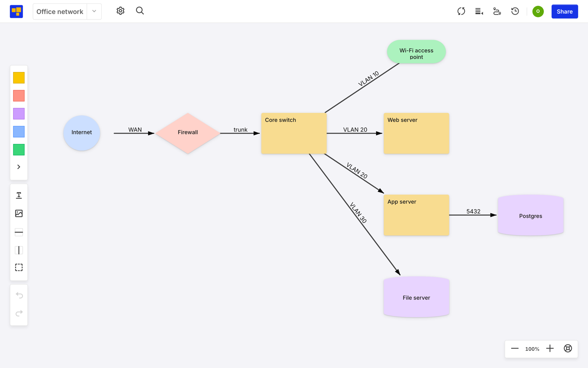Zoom in with the plus button

click(x=550, y=348)
